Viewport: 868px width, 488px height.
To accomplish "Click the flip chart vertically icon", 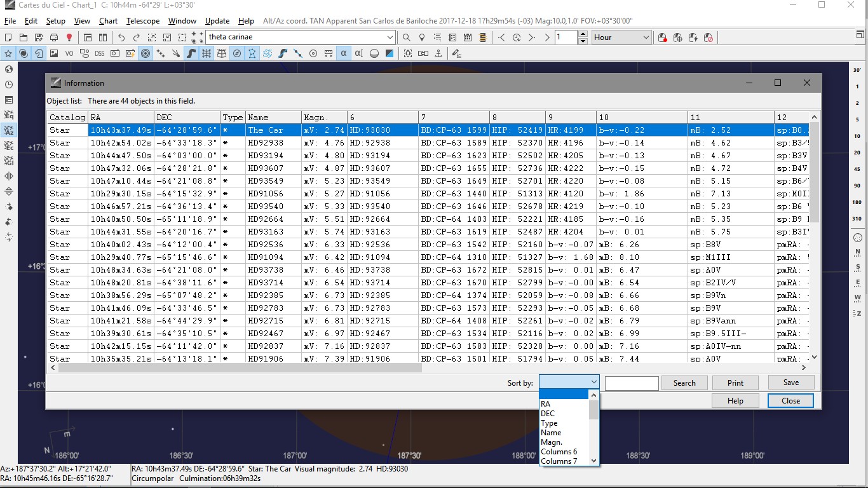I will [x=9, y=191].
